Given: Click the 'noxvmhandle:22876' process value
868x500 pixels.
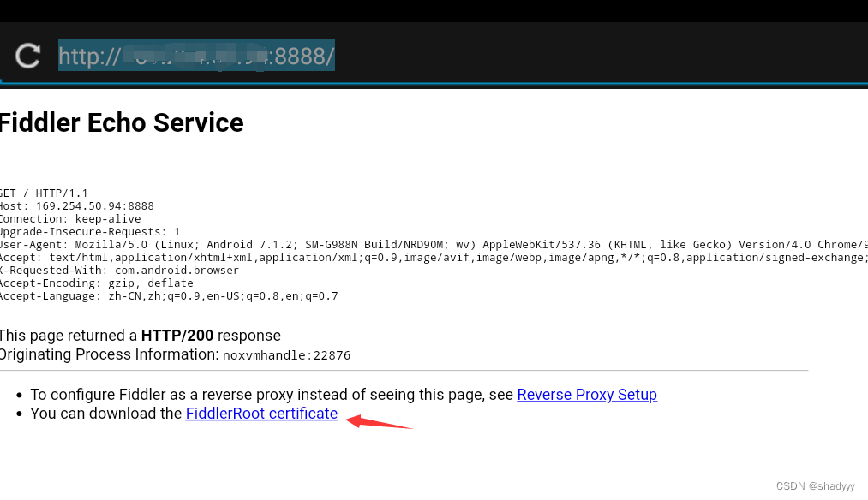Looking at the screenshot, I should [x=286, y=355].
